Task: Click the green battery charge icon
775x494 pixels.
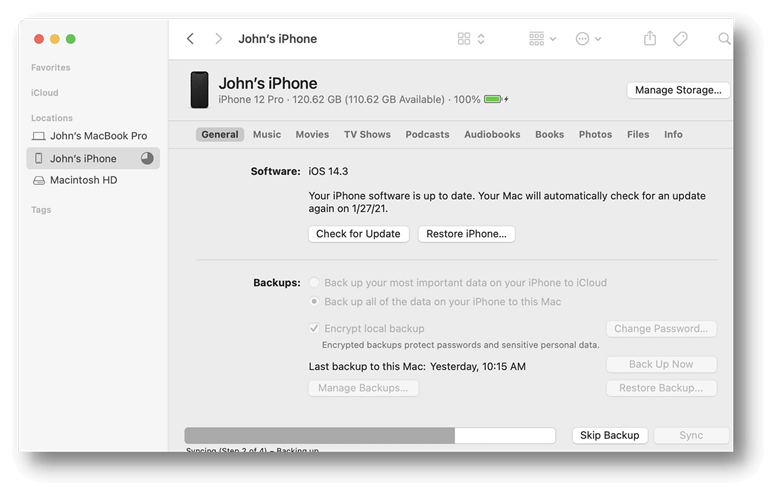Action: (x=493, y=99)
